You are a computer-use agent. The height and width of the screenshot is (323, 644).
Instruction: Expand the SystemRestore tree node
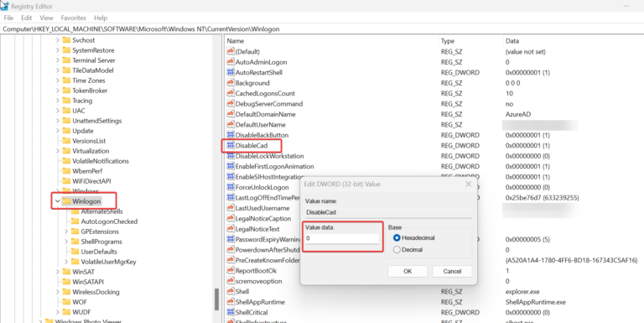(58, 50)
